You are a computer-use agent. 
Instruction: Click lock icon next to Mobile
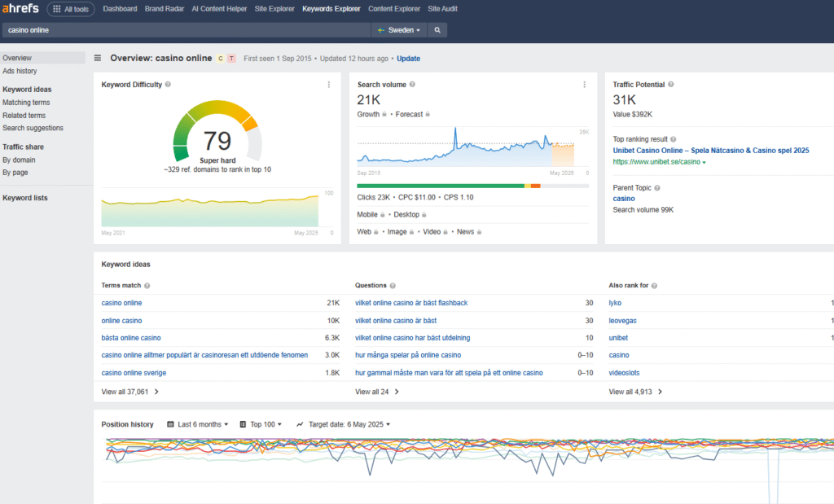pyautogui.click(x=383, y=215)
